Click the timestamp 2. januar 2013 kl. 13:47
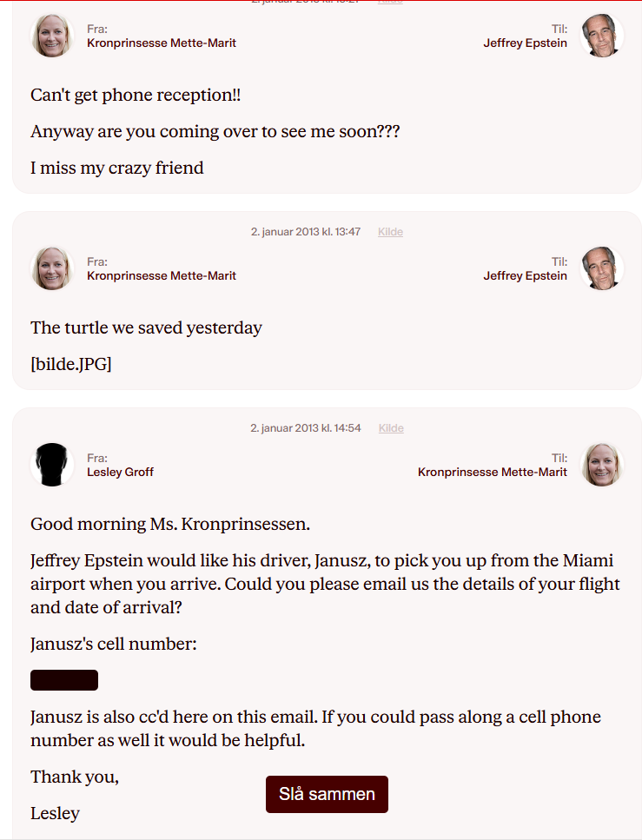This screenshot has width=642, height=840. (306, 232)
